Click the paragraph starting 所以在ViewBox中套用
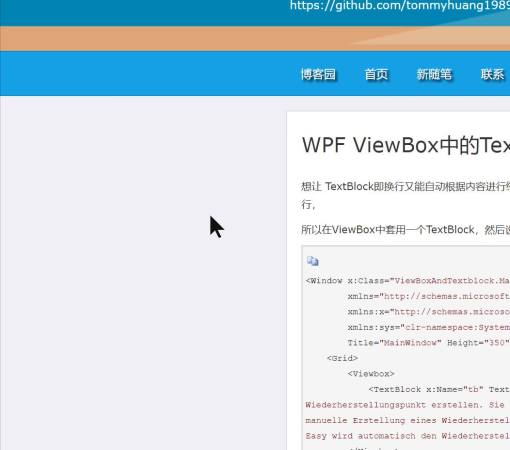 point(405,230)
